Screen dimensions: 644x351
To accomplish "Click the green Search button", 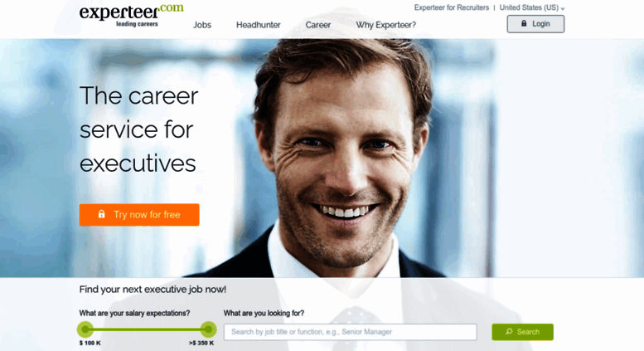I will pyautogui.click(x=522, y=332).
